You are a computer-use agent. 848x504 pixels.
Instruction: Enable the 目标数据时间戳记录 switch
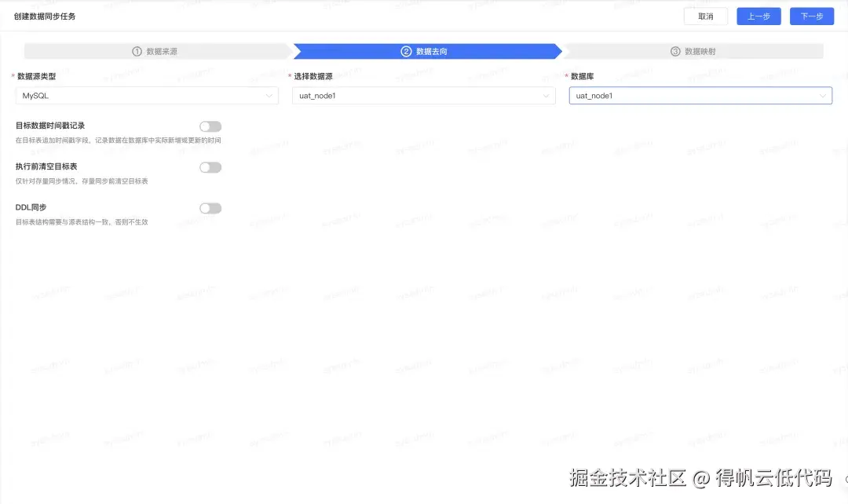(x=210, y=126)
